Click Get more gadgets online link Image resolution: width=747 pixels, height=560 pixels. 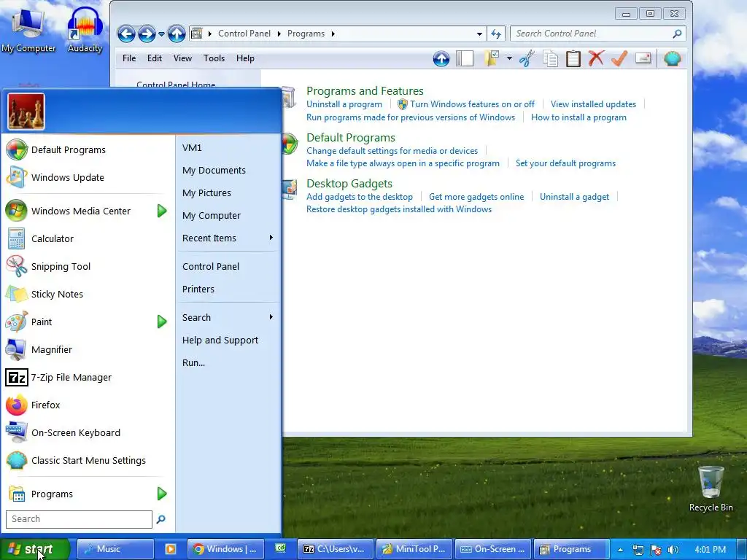476,197
